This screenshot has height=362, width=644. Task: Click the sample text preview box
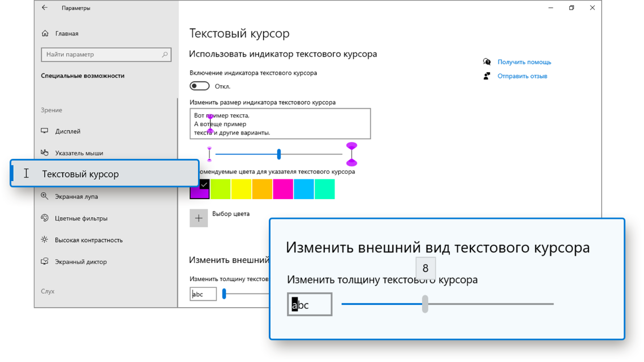[x=280, y=123]
